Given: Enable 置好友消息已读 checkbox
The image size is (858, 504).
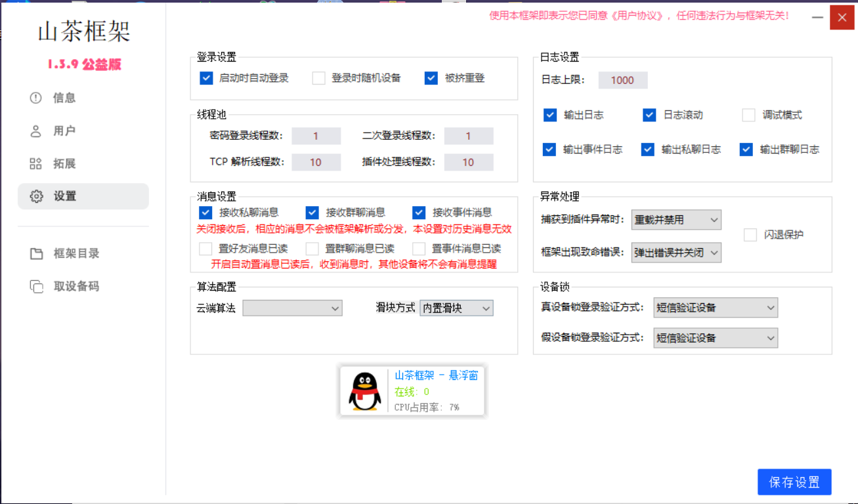Looking at the screenshot, I should point(205,249).
